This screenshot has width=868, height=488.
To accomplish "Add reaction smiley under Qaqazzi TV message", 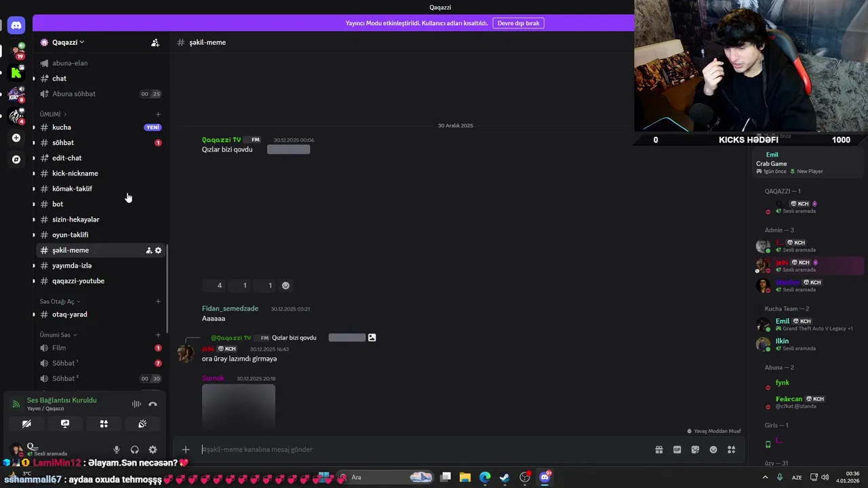I will 285,285.
